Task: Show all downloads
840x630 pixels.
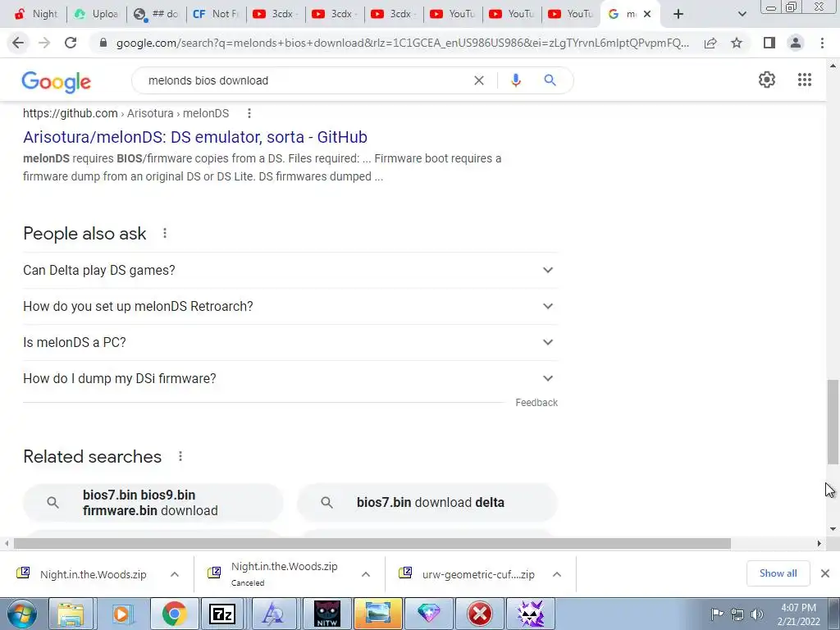Action: tap(778, 573)
